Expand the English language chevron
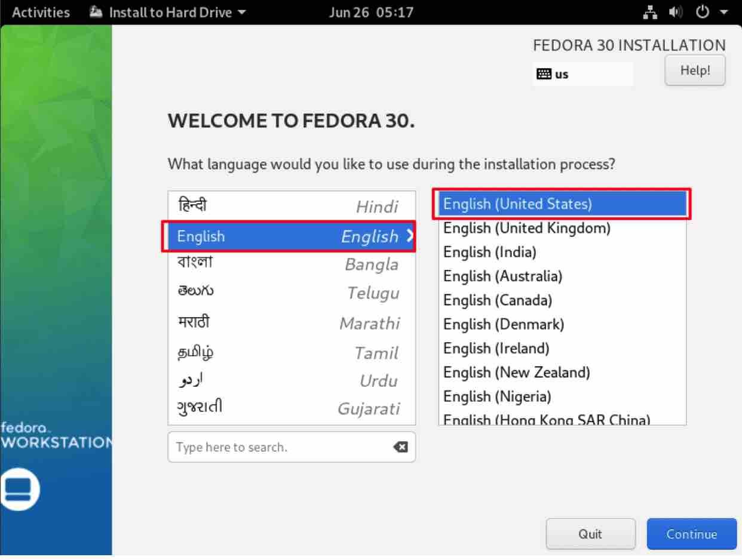 pos(409,236)
